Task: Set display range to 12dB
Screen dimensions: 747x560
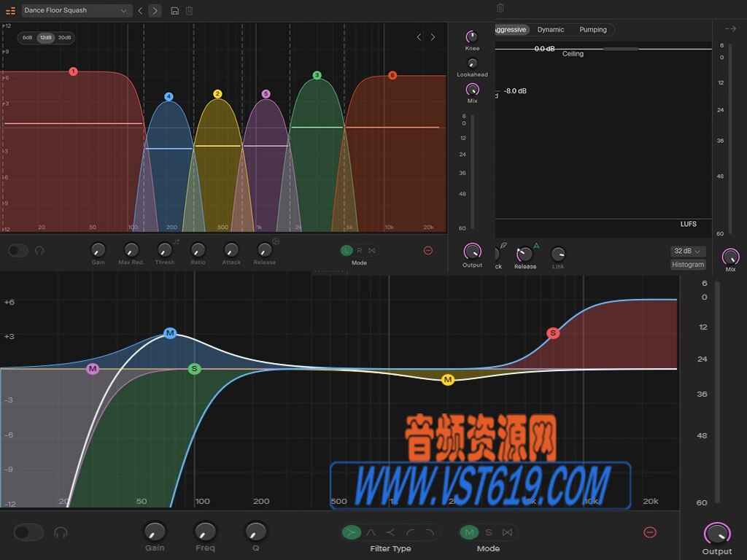Action: (45, 38)
